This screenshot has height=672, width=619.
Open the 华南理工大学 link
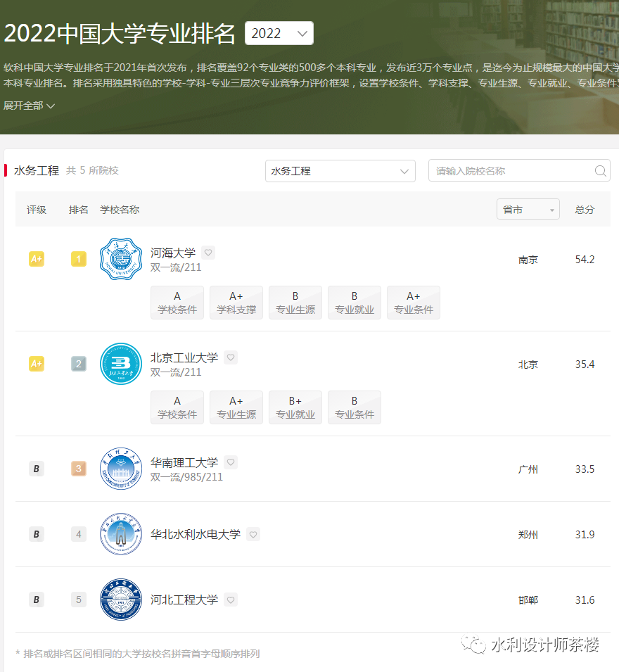pos(184,462)
